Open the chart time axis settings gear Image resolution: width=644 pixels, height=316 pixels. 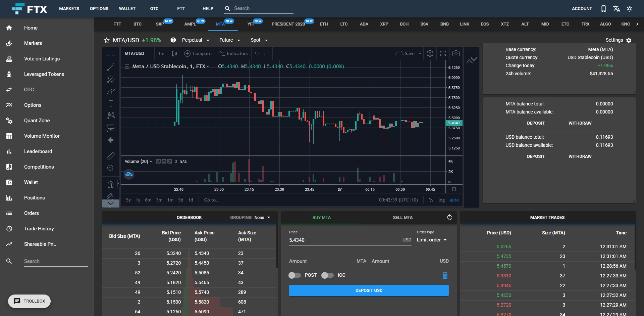pyautogui.click(x=454, y=189)
